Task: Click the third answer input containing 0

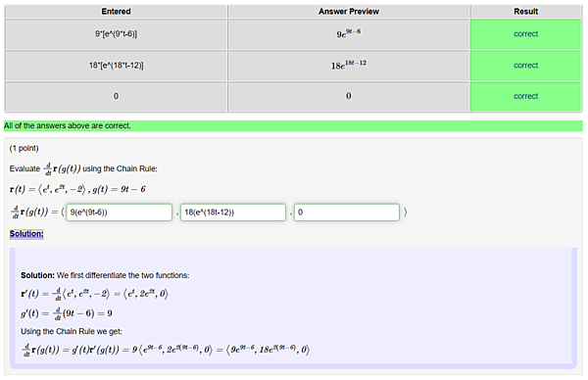Action: [x=347, y=213]
